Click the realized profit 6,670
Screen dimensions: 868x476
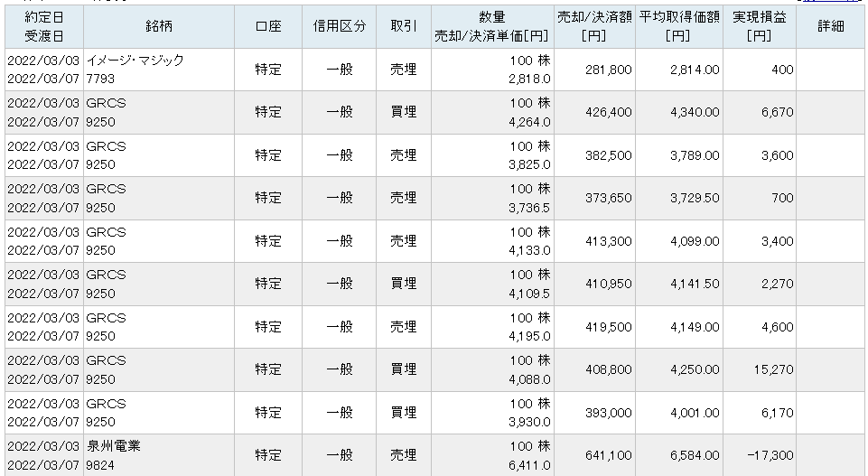pyautogui.click(x=777, y=112)
